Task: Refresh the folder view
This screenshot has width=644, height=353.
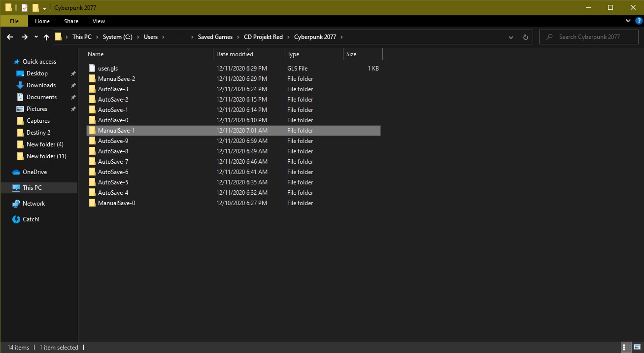Action: 525,37
